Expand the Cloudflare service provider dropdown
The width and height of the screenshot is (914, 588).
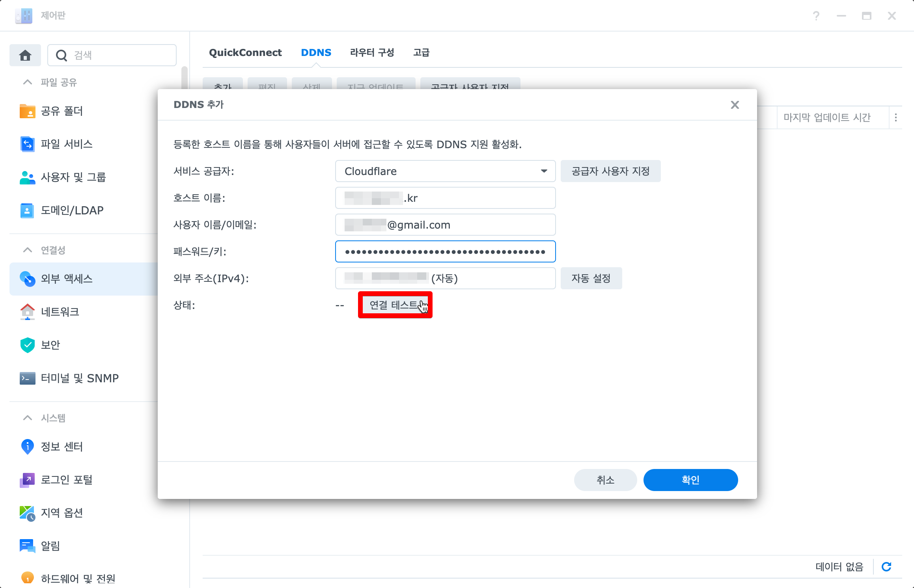click(x=544, y=171)
